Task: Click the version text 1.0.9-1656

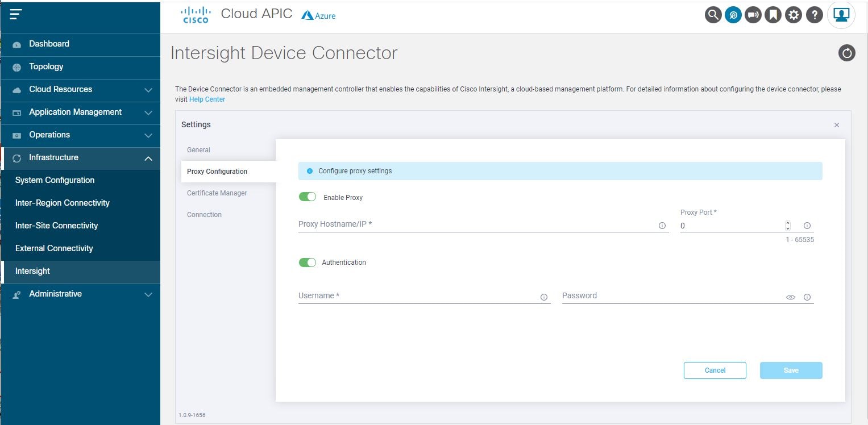Action: pyautogui.click(x=192, y=415)
